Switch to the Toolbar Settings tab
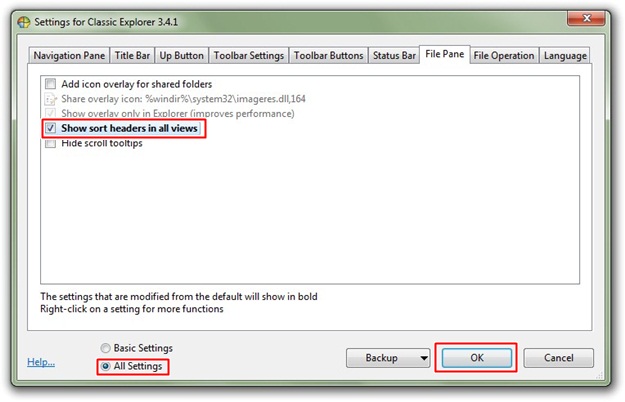This screenshot has height=402, width=625. coord(249,55)
